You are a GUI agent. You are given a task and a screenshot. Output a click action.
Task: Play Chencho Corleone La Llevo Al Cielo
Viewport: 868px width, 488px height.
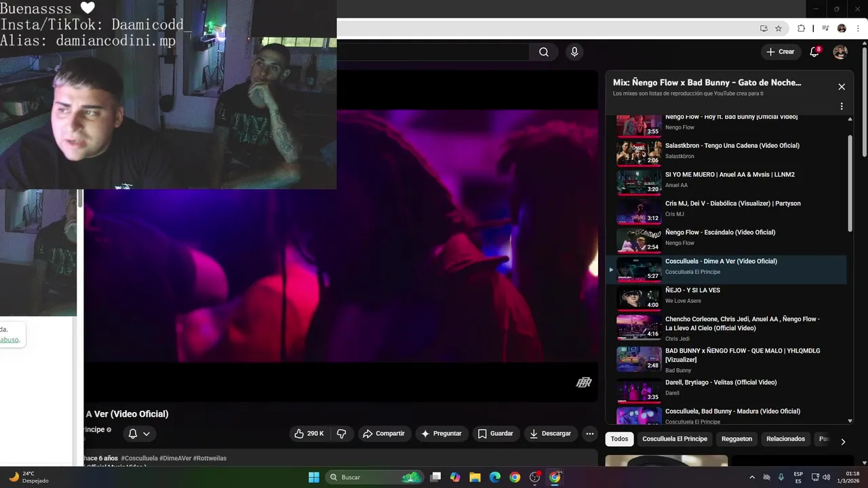[726, 327]
